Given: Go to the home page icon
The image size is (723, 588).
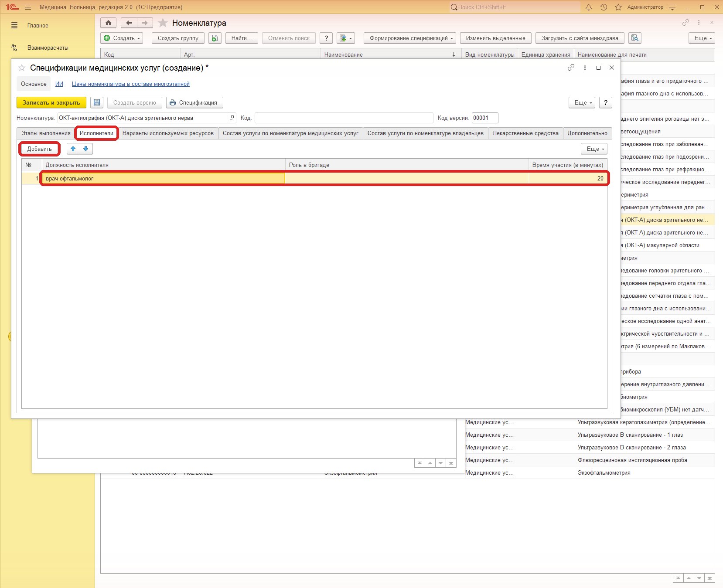Looking at the screenshot, I should (109, 23).
